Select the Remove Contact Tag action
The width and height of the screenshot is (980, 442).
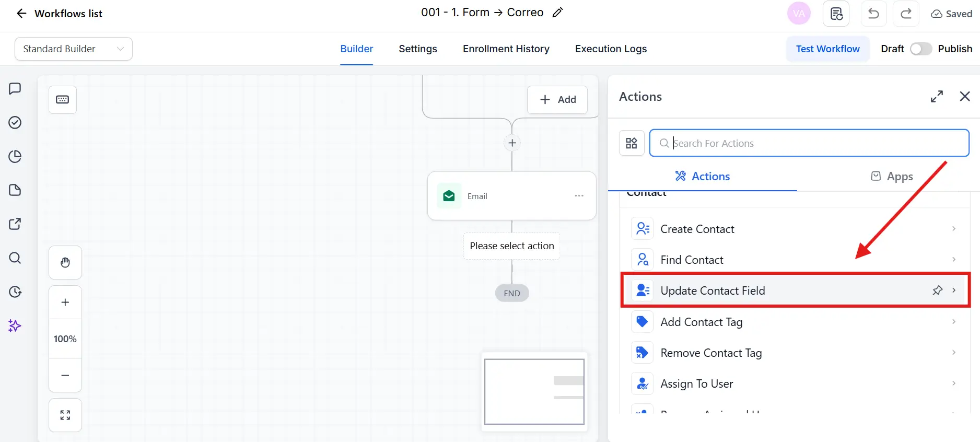point(795,353)
